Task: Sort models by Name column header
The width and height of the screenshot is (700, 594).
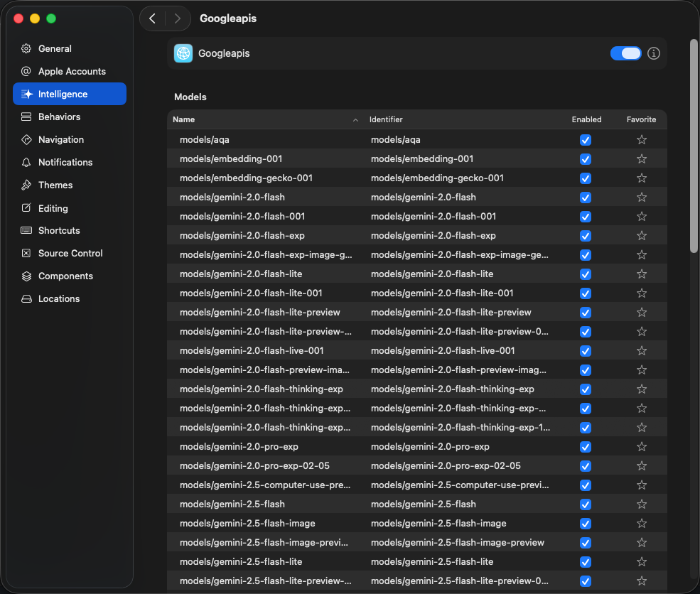Action: pyautogui.click(x=264, y=119)
